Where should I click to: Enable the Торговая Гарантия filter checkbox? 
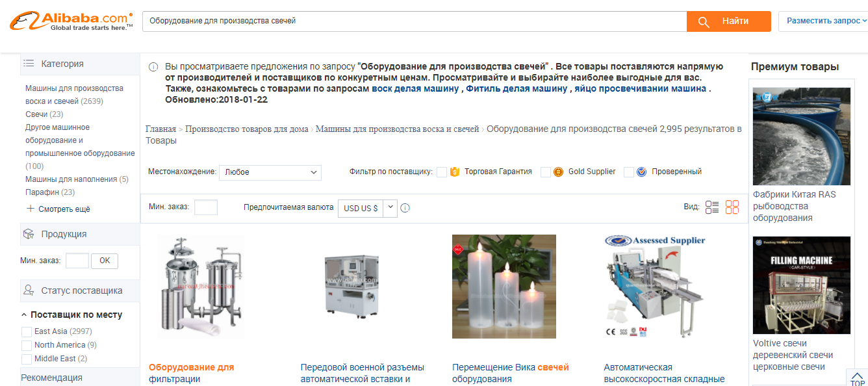click(x=442, y=172)
